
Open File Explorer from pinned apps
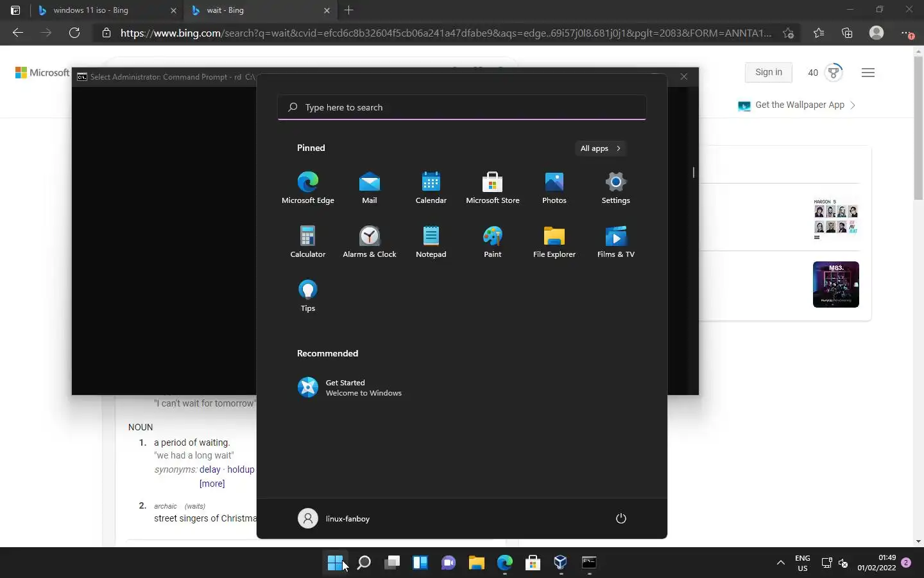pyautogui.click(x=554, y=241)
